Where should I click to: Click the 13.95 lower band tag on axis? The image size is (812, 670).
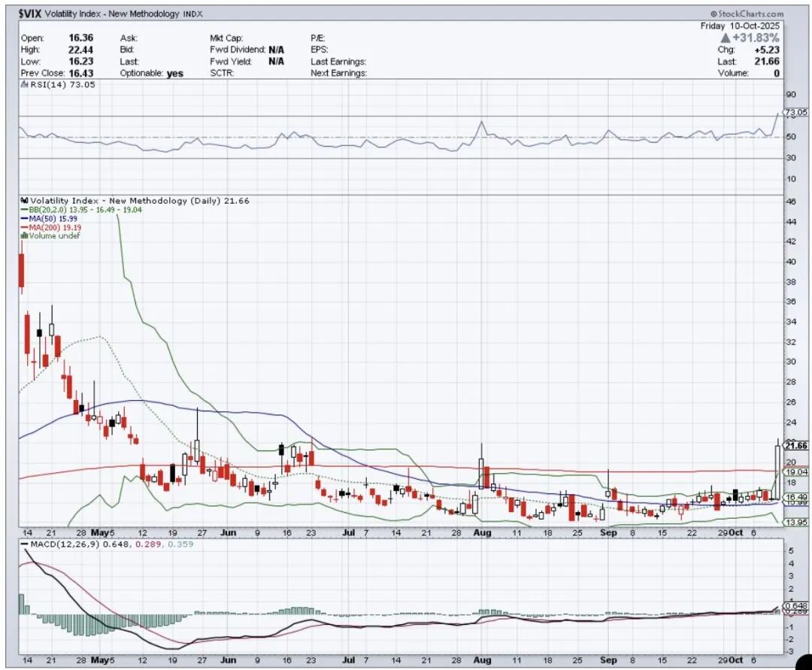(x=796, y=523)
